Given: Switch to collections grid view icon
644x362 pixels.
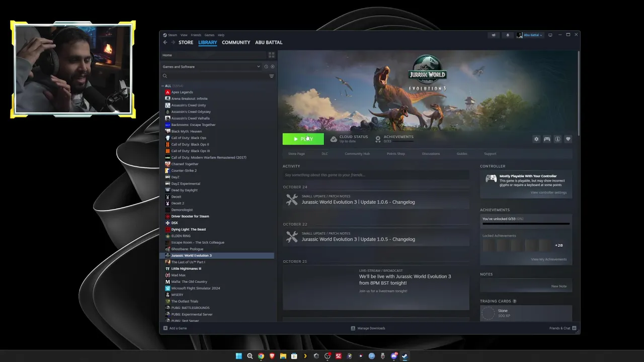Looking at the screenshot, I should point(272,55).
